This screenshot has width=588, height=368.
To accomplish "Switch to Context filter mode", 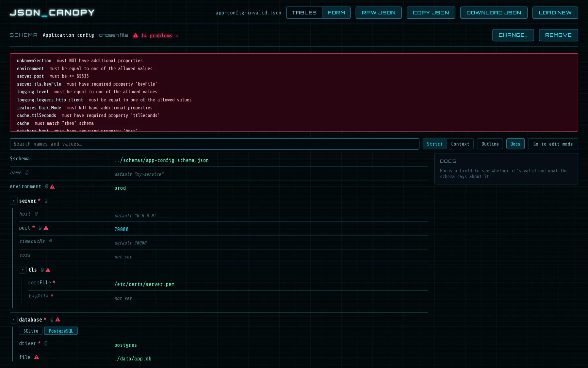I will [x=460, y=144].
